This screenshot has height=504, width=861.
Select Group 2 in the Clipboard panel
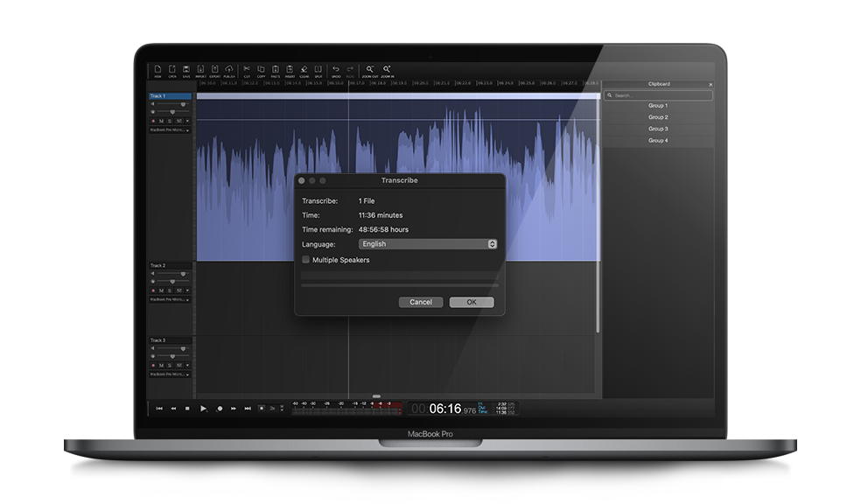pos(657,117)
